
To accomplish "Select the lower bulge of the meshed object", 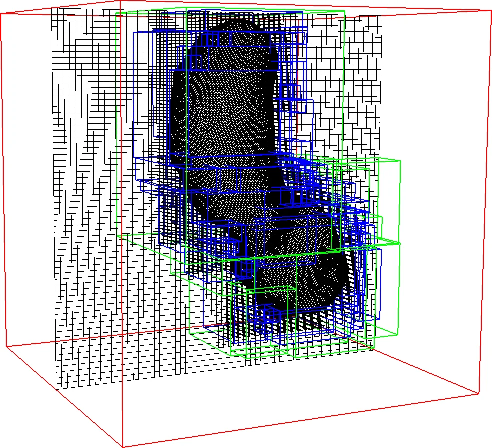I will coord(310,280).
